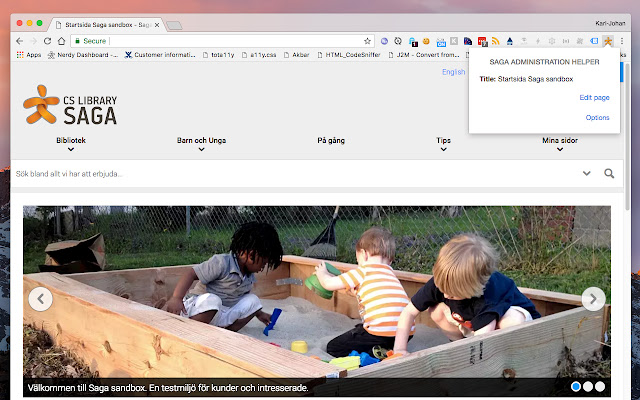Open Options in the helper popup
Screen dimensions: 640x400
[597, 118]
